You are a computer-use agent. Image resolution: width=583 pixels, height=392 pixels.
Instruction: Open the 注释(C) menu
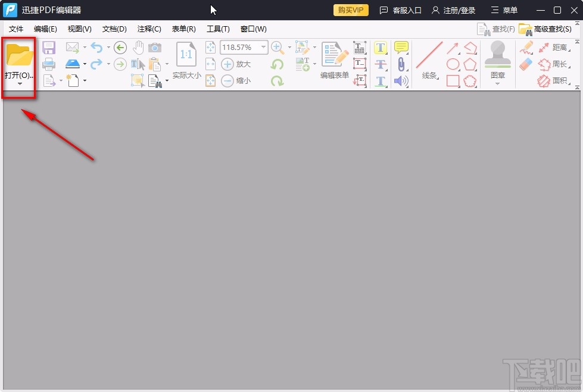149,28
